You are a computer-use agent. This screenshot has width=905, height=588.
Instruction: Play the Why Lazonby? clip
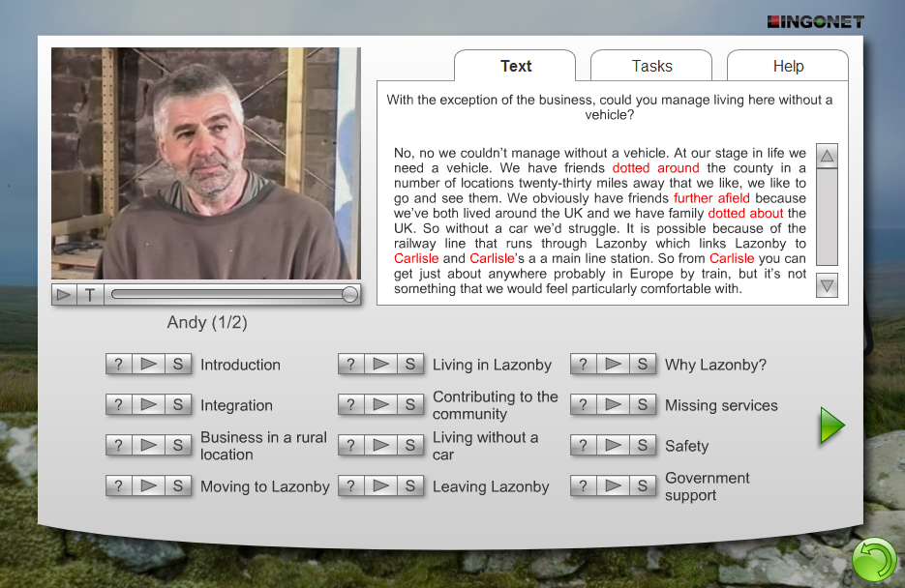pyautogui.click(x=613, y=365)
